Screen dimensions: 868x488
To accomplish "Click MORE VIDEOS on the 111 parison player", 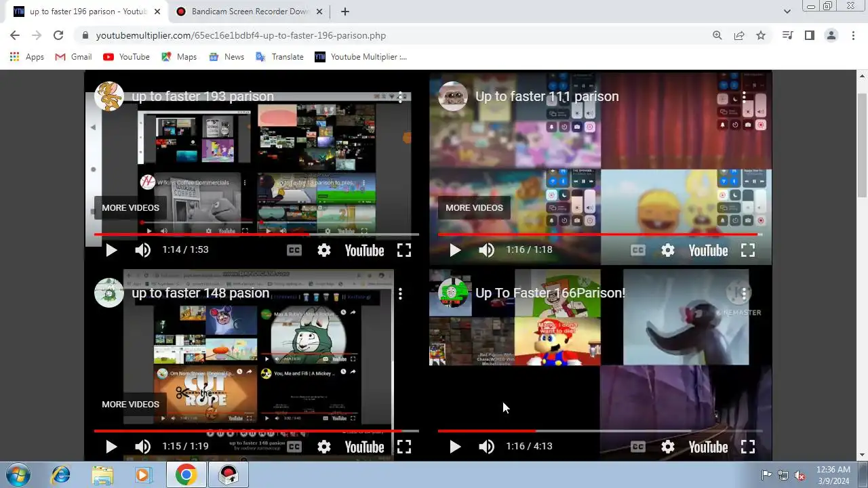I will tap(475, 208).
